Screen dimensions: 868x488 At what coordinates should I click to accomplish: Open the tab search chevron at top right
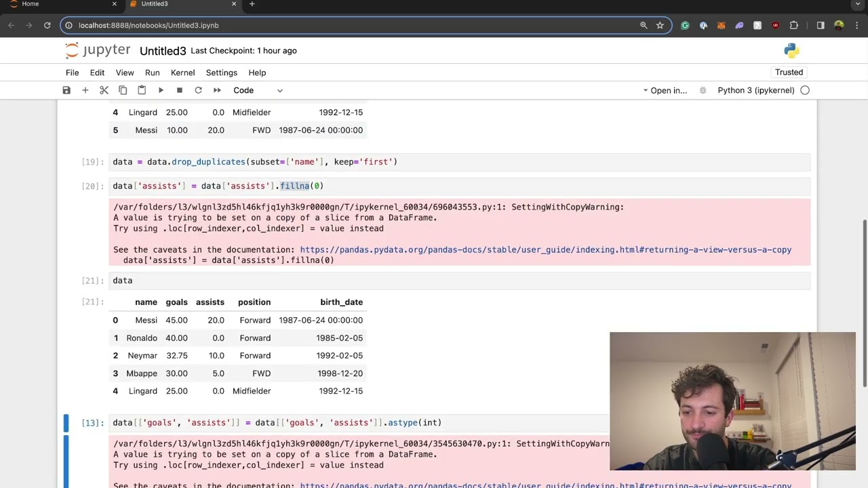858,4
